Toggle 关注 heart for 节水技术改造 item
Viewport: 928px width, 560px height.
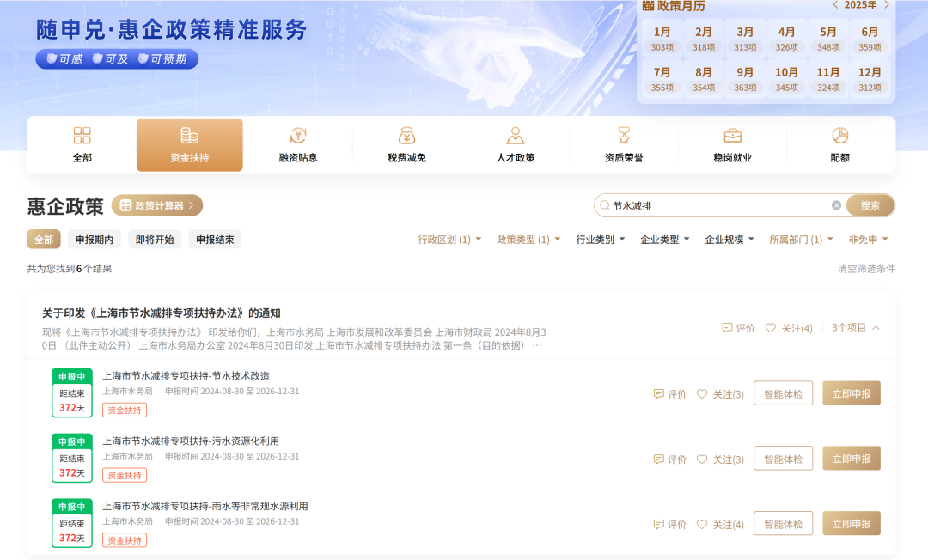pos(702,394)
